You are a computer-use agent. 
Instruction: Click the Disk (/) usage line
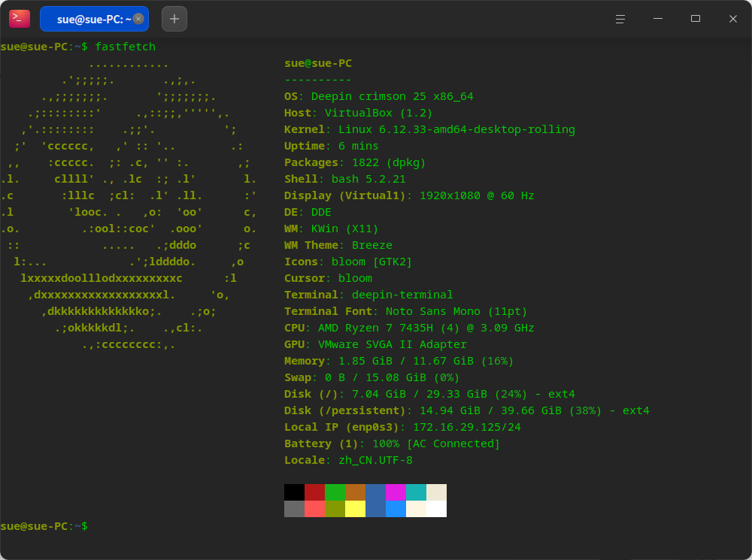coord(429,394)
